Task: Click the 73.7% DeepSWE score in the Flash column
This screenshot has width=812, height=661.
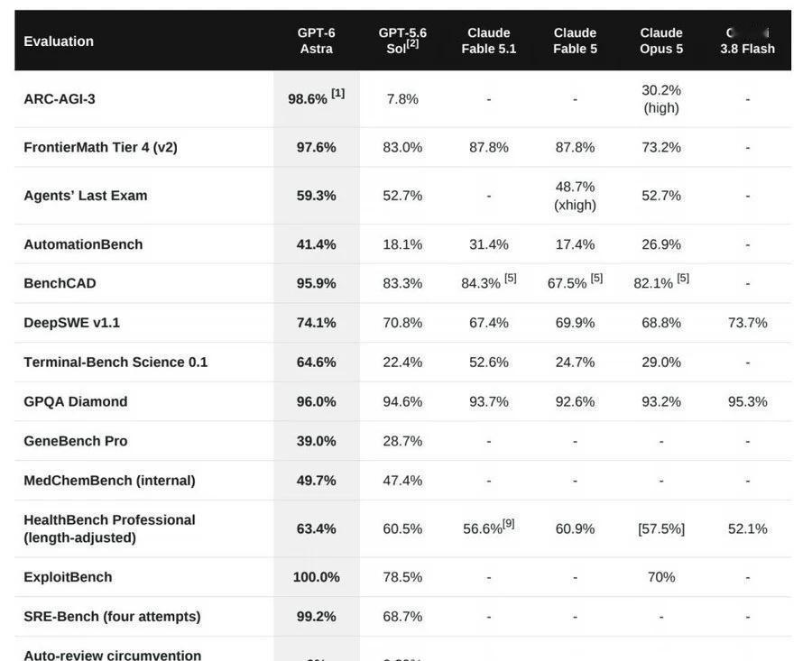Action: [x=747, y=323]
